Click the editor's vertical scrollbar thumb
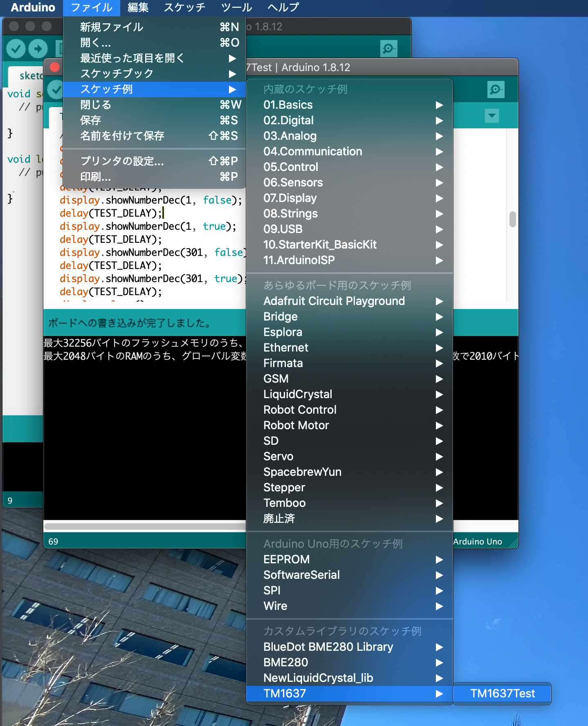588x726 pixels. pos(512,219)
